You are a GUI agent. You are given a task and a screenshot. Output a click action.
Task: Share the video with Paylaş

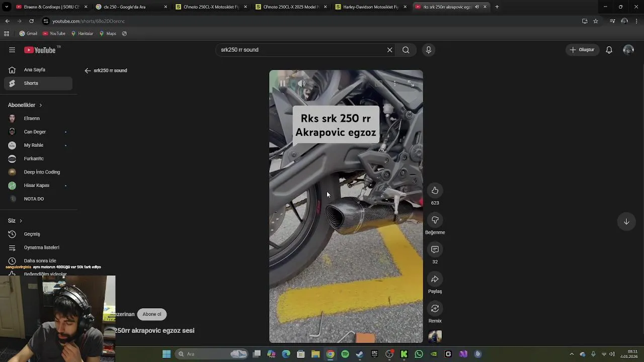(435, 279)
